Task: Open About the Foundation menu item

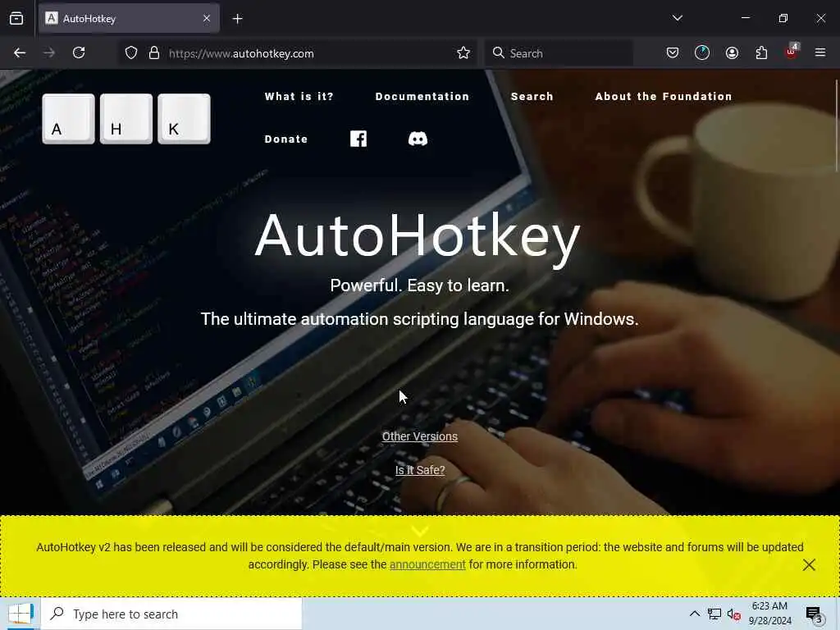Action: coord(663,97)
